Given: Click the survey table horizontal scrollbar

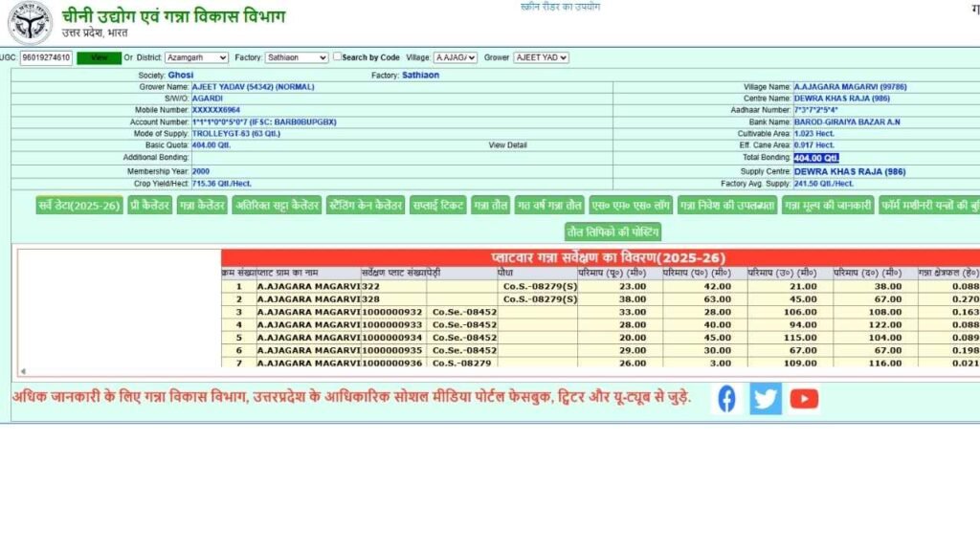Looking at the screenshot, I should coord(479,371).
